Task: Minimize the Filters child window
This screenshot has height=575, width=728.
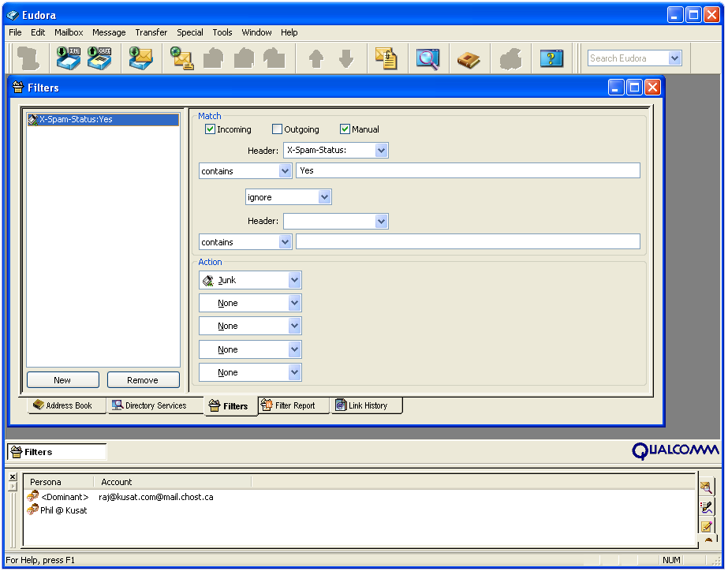Action: pos(616,88)
